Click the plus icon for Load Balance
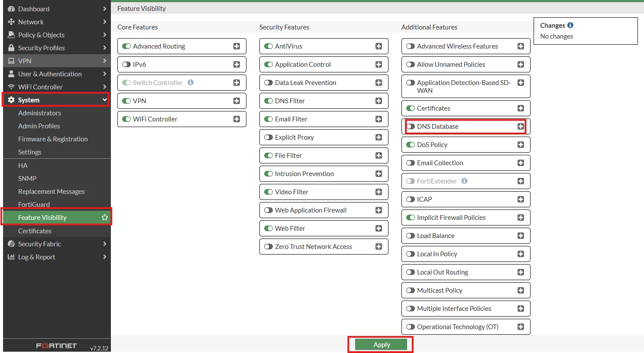The height and width of the screenshot is (353, 644). (x=521, y=235)
